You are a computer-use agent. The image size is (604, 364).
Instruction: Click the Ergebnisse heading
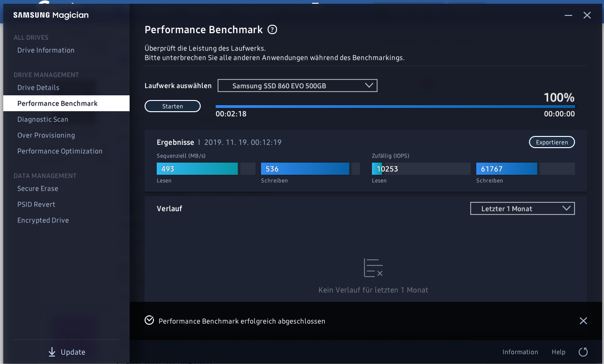pos(175,142)
